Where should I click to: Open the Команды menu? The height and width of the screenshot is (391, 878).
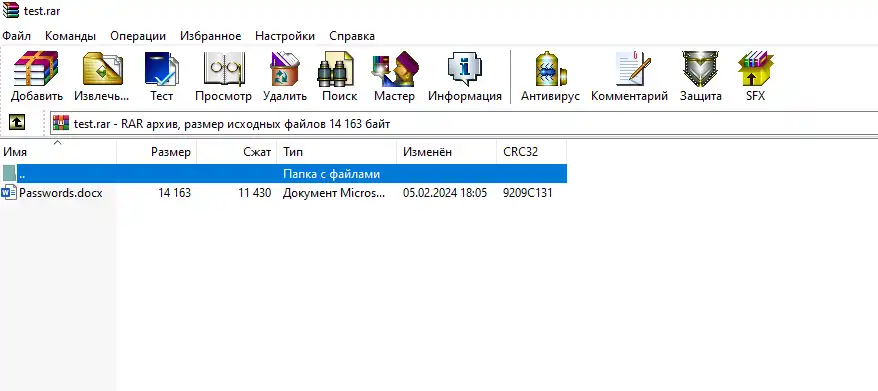(71, 36)
